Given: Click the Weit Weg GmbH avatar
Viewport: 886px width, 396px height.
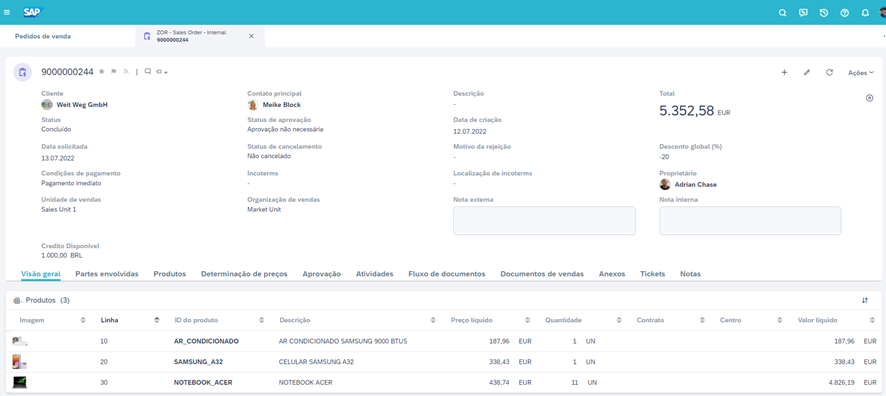Looking at the screenshot, I should [x=47, y=105].
